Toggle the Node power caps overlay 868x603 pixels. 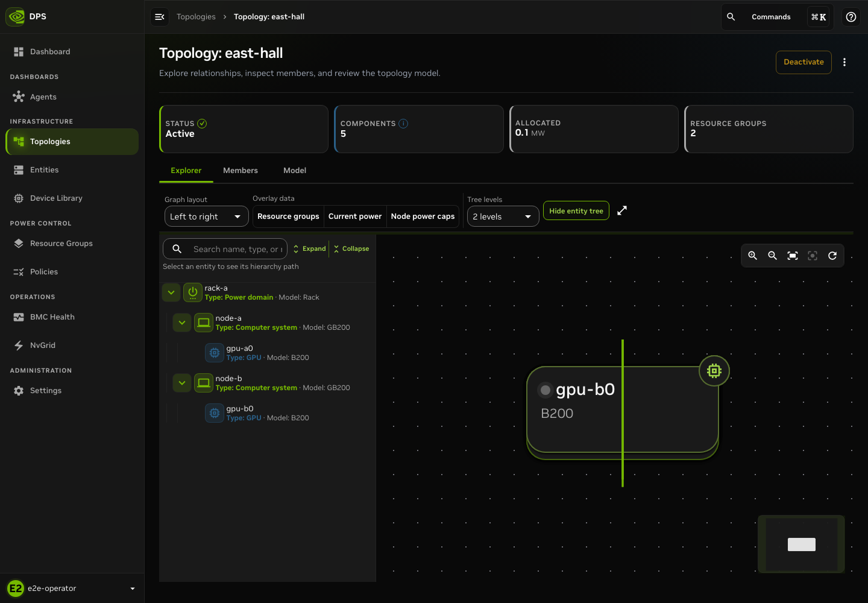pyautogui.click(x=423, y=216)
